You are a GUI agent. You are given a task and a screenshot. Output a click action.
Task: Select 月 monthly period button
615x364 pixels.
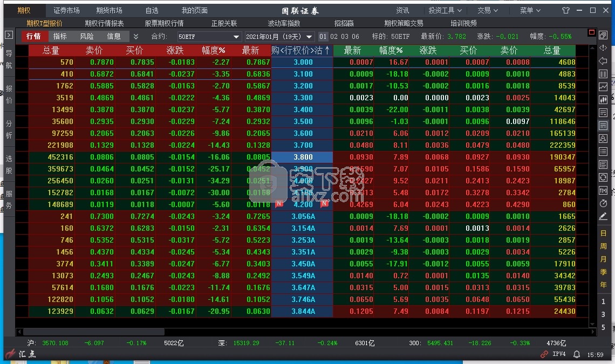coord(603,259)
